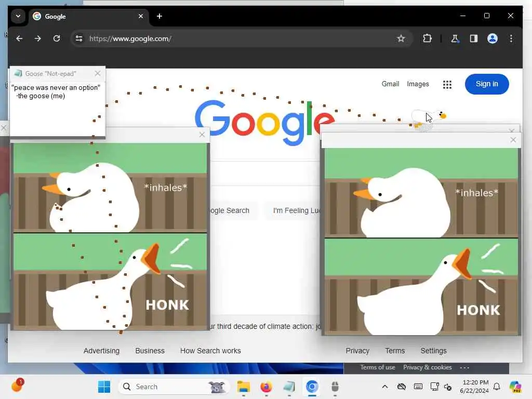
Task: Close the left goose honk image window
Action: coord(202,135)
